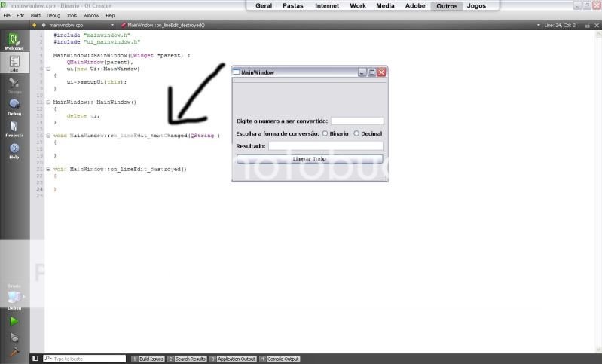Toggle the sidebar visibility button

[35, 359]
